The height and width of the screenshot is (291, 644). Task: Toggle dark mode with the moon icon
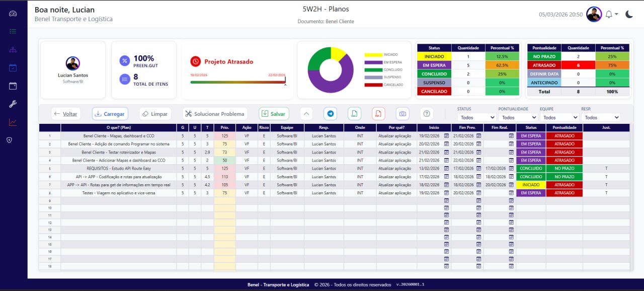(629, 15)
